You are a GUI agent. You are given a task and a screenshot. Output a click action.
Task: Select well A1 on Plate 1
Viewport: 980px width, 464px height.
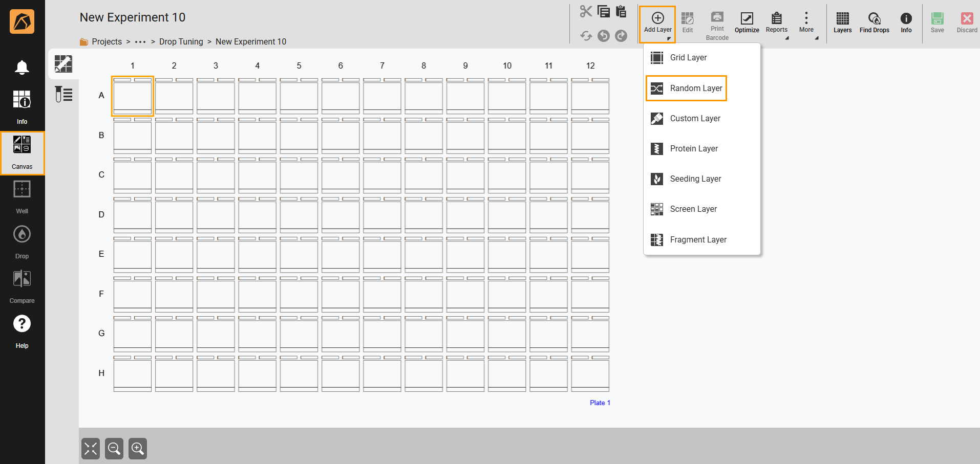coord(133,97)
